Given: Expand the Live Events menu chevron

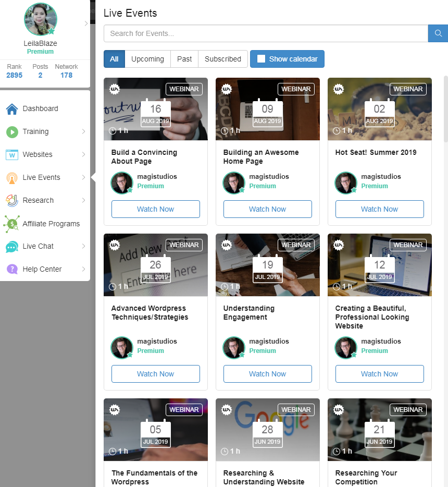Looking at the screenshot, I should pyautogui.click(x=83, y=177).
